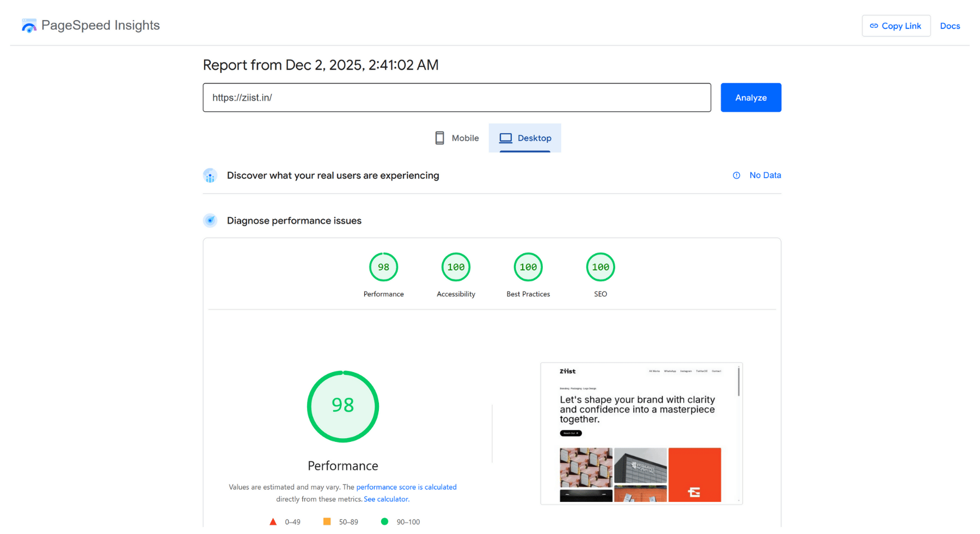The width and height of the screenshot is (980, 534).
Task: Click the desktop laptop icon
Action: [506, 138]
